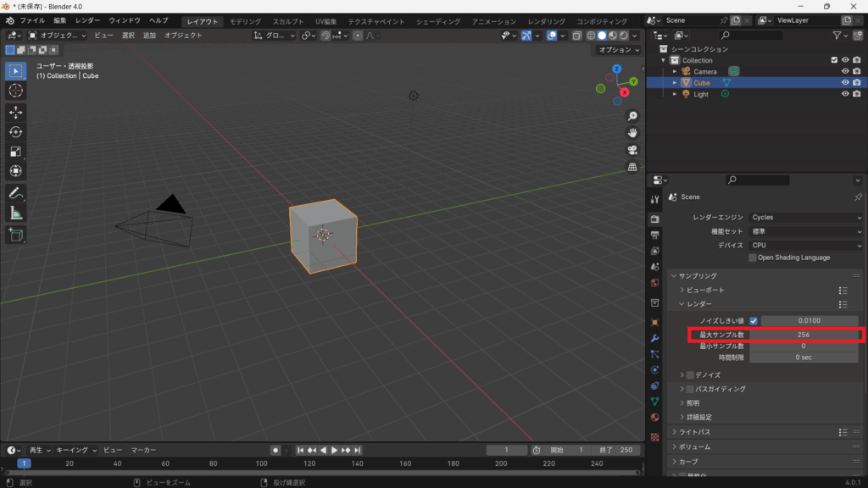The width and height of the screenshot is (868, 488).
Task: Open the ファイル menu
Action: click(32, 20)
